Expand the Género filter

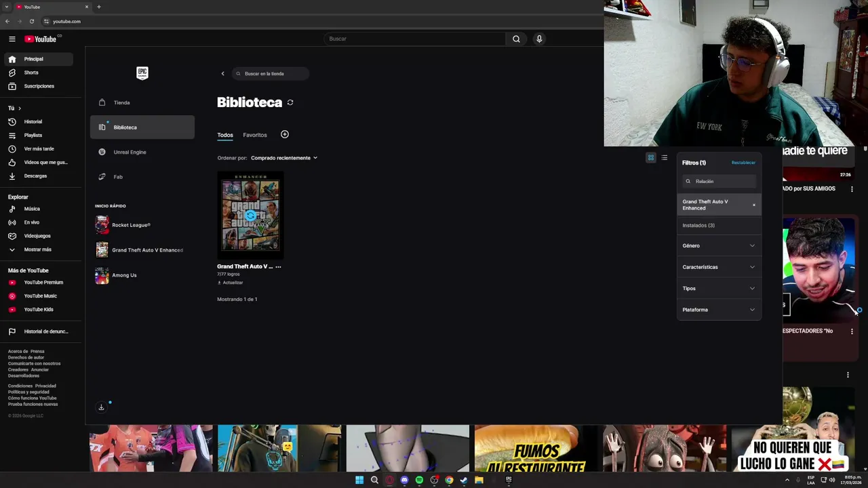tap(719, 246)
